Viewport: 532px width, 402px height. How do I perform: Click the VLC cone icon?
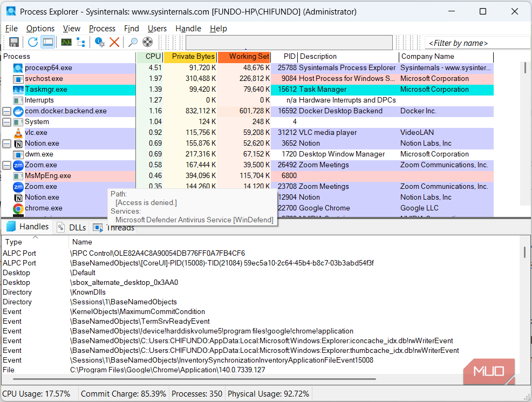[18, 133]
